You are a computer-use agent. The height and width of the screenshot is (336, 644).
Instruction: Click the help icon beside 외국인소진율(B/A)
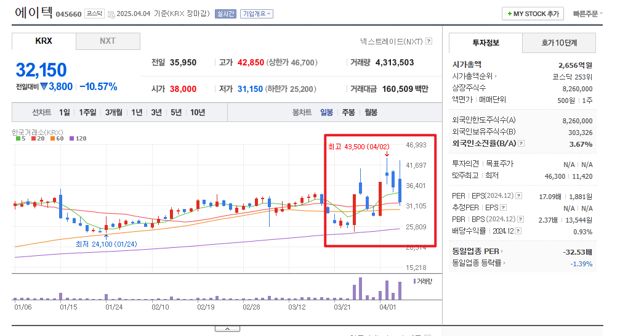521,144
